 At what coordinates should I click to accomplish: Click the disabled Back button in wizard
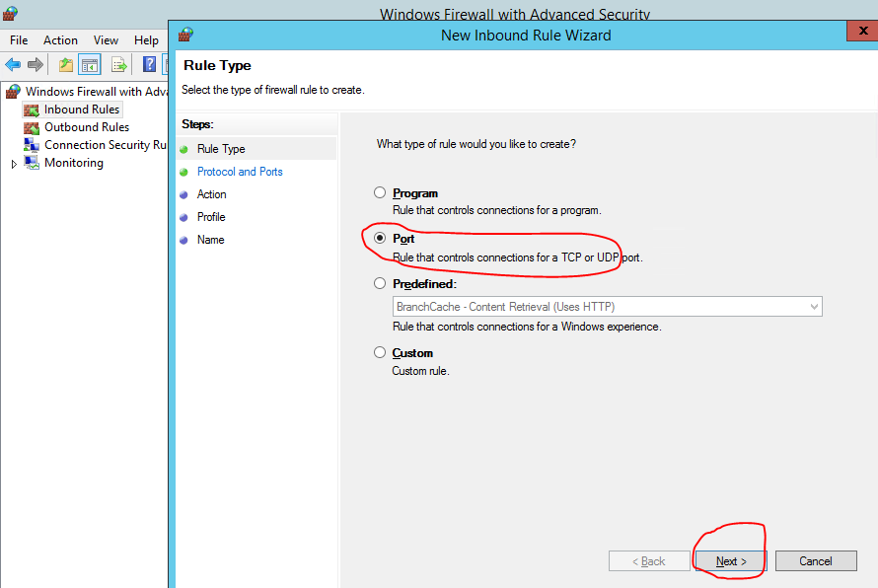click(x=649, y=561)
